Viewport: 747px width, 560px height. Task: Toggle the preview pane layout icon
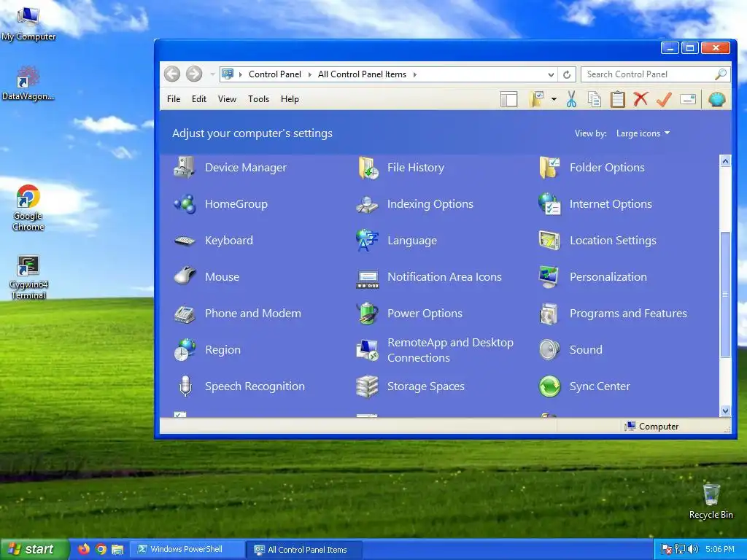click(508, 99)
